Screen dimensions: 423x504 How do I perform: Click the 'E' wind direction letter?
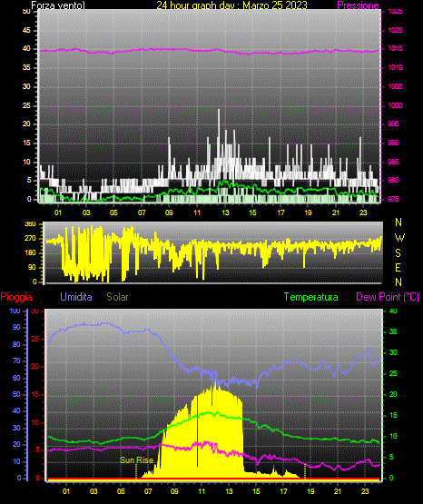pyautogui.click(x=398, y=267)
